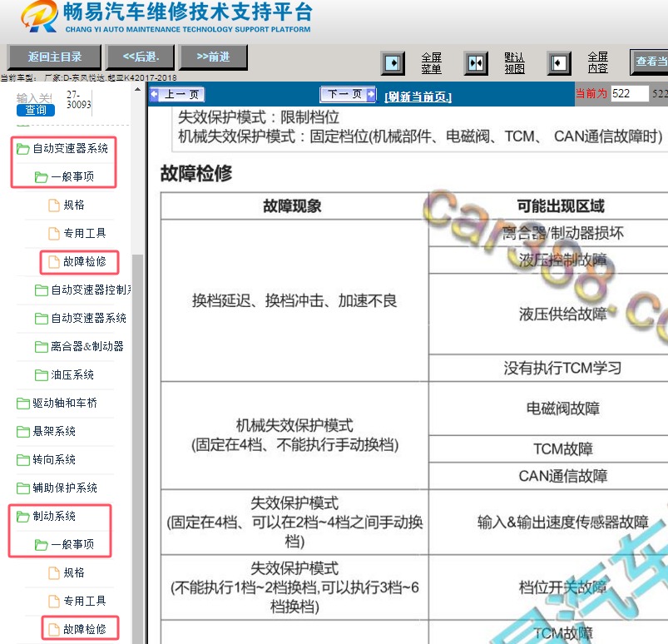Image resolution: width=668 pixels, height=644 pixels.
Task: Click the full-screen menu layout icon
Action: [x=393, y=63]
